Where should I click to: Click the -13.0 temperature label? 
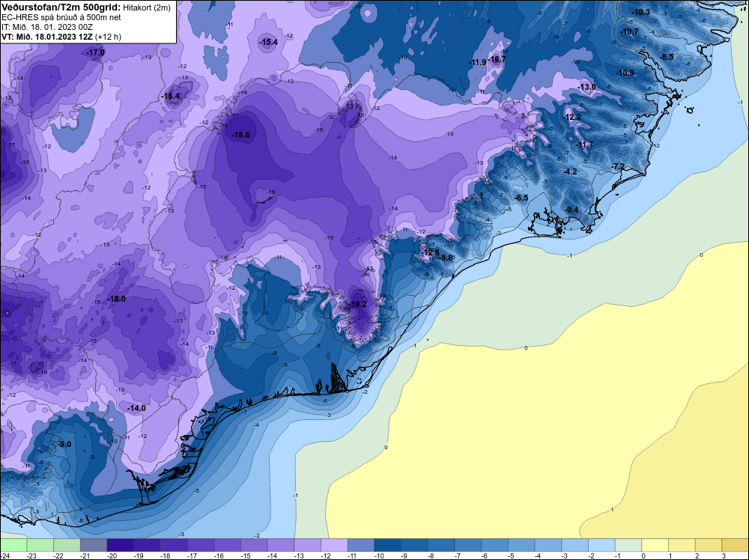587,87
